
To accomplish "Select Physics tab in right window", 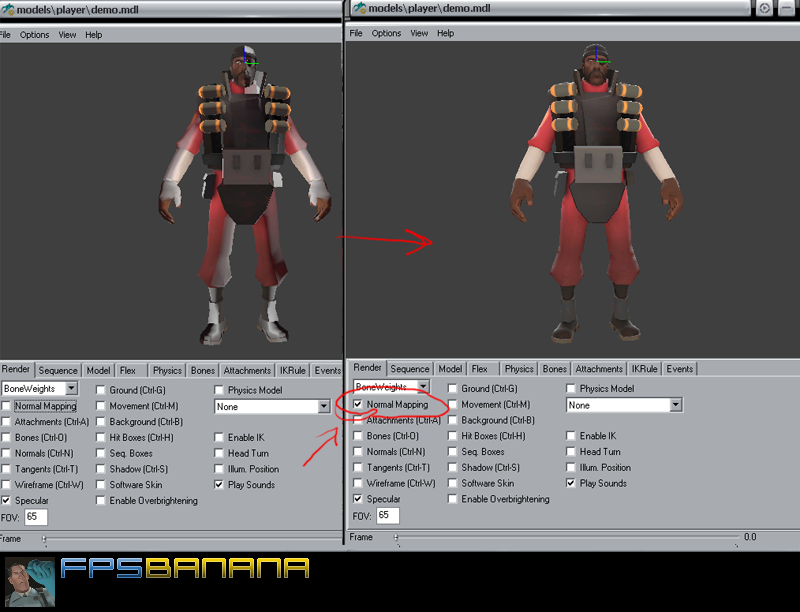I will 519,369.
